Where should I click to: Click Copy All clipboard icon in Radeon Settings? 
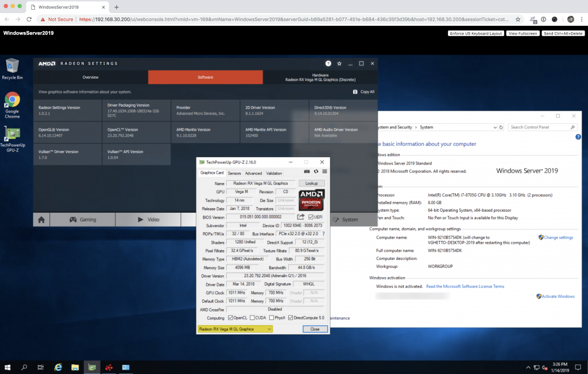tap(355, 92)
